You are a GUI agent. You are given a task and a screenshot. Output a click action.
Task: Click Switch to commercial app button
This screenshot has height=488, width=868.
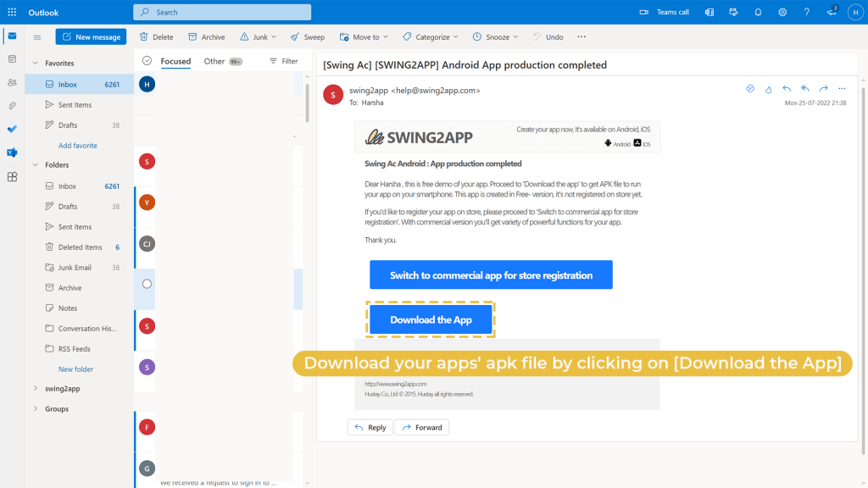pos(491,275)
